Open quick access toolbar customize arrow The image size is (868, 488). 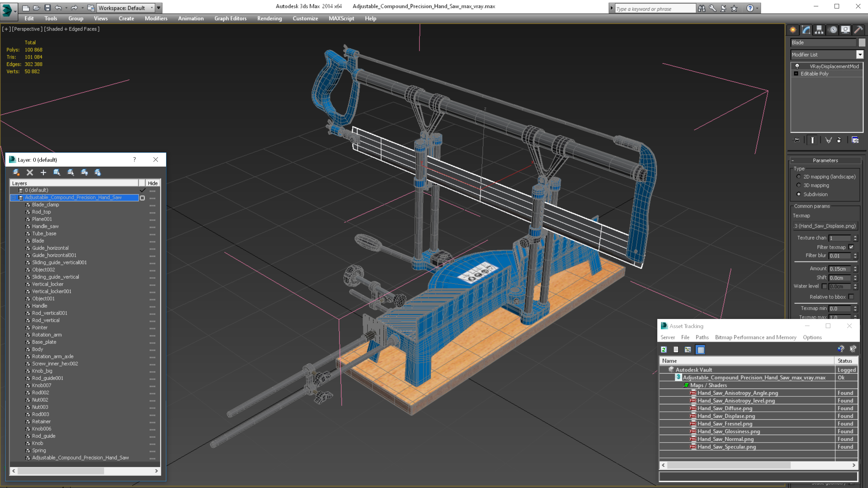click(159, 8)
